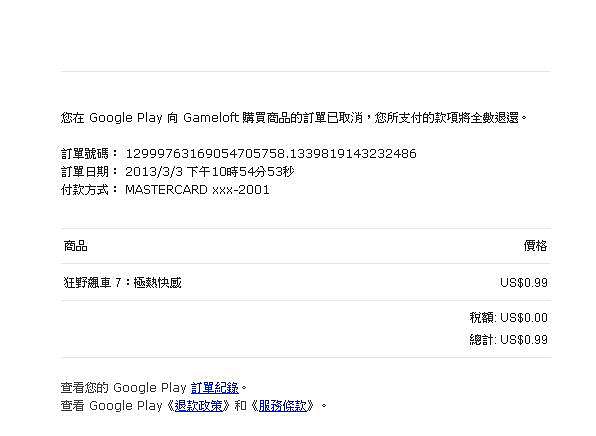Image resolution: width=596 pixels, height=436 pixels.
Task: Click the MASTERCARD xxx-2001 payment method
Action: [x=197, y=190]
